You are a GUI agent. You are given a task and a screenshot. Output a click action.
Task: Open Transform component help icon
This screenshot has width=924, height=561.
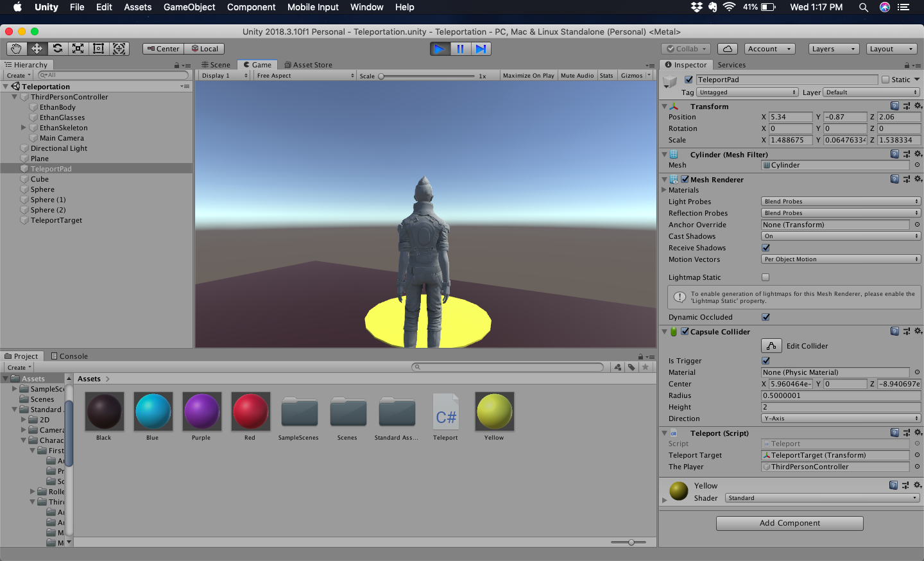tap(894, 106)
